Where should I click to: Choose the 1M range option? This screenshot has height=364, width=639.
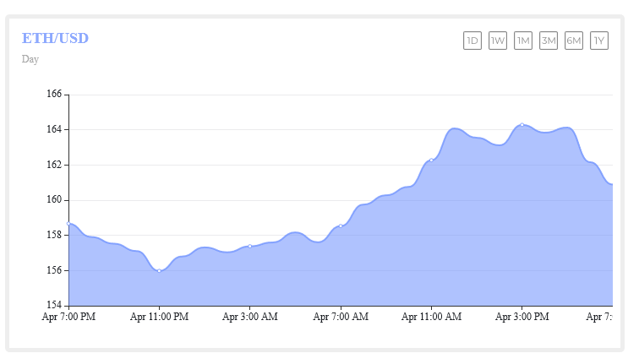pyautogui.click(x=523, y=41)
